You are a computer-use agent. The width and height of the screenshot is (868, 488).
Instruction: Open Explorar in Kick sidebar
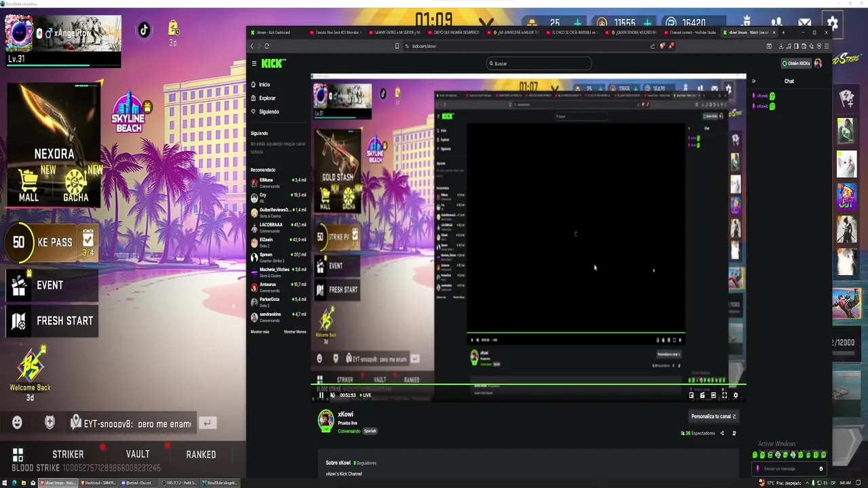(263, 98)
